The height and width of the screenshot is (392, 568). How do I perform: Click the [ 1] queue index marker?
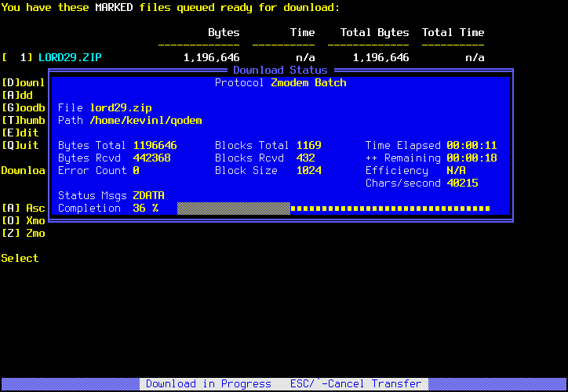17,57
